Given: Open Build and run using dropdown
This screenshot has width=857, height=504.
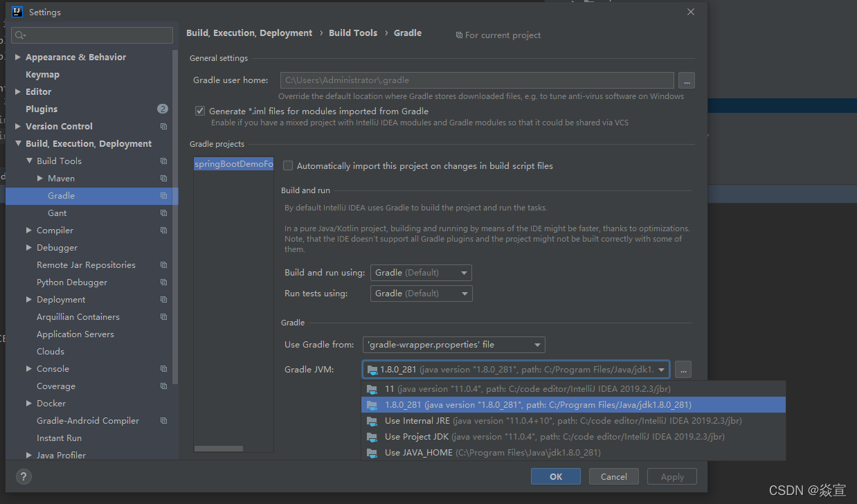Looking at the screenshot, I should click(x=422, y=273).
